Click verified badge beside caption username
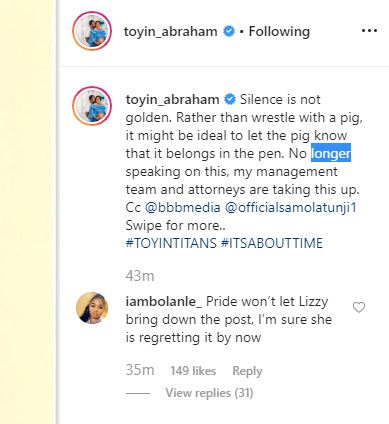The height and width of the screenshot is (424, 389). click(230, 99)
